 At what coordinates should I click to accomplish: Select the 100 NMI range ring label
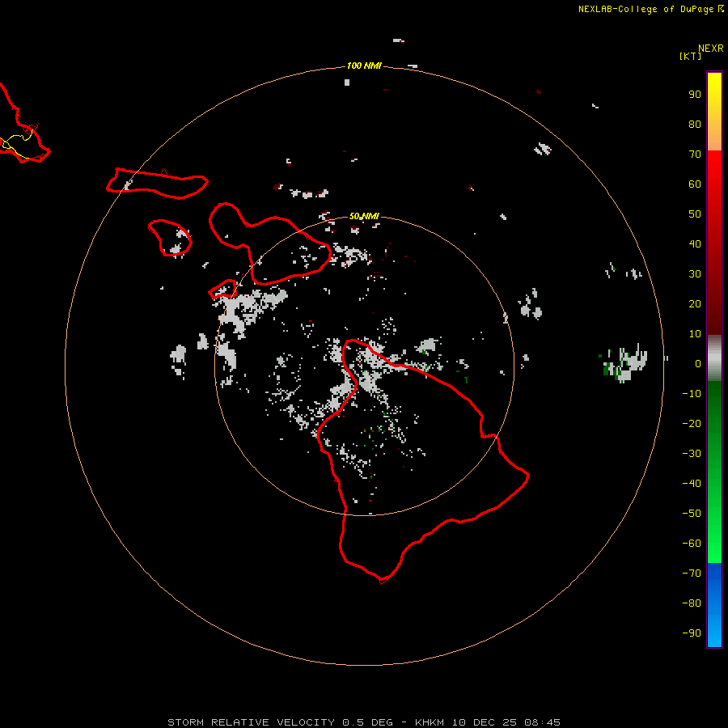point(364,66)
